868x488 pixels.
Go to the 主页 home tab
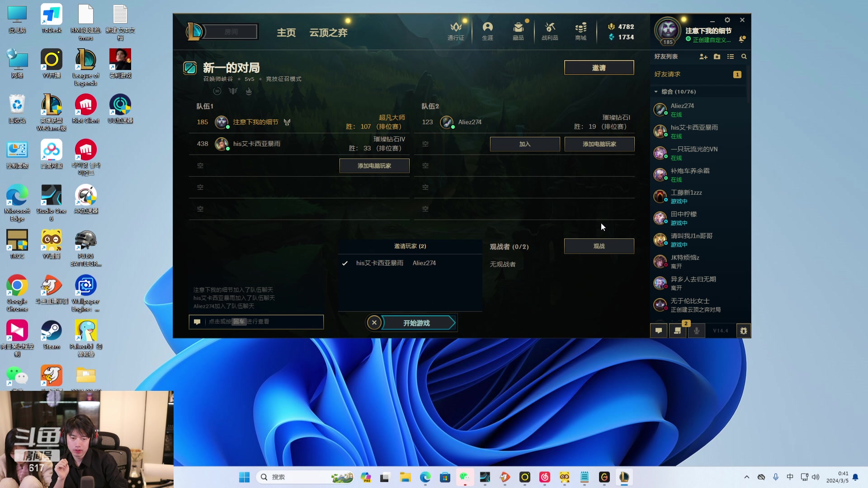tap(286, 33)
